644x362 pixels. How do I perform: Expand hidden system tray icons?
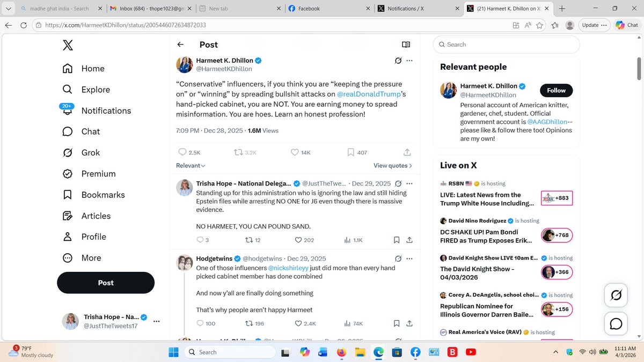point(555,352)
